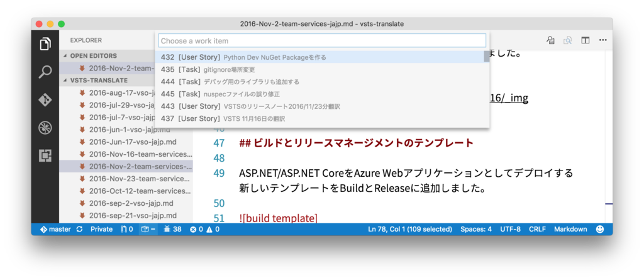This screenshot has height=280, width=644.
Task: Click the feedback smiley icon
Action: pyautogui.click(x=600, y=230)
